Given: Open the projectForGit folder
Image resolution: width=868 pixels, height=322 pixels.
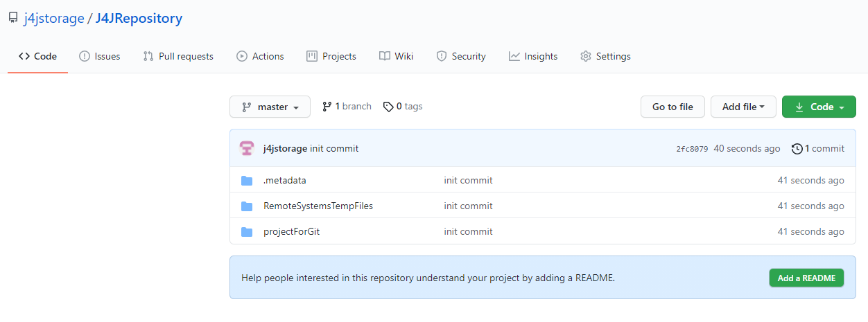Looking at the screenshot, I should pos(292,231).
